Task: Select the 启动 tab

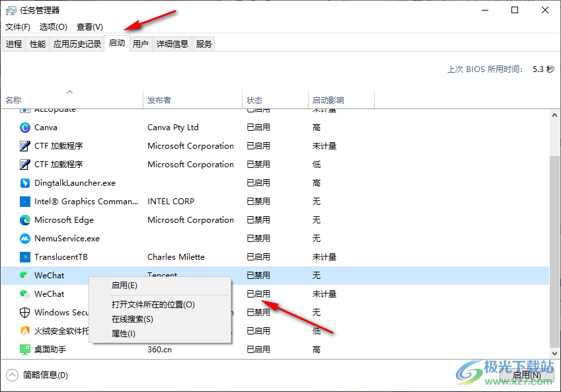Action: click(x=117, y=43)
